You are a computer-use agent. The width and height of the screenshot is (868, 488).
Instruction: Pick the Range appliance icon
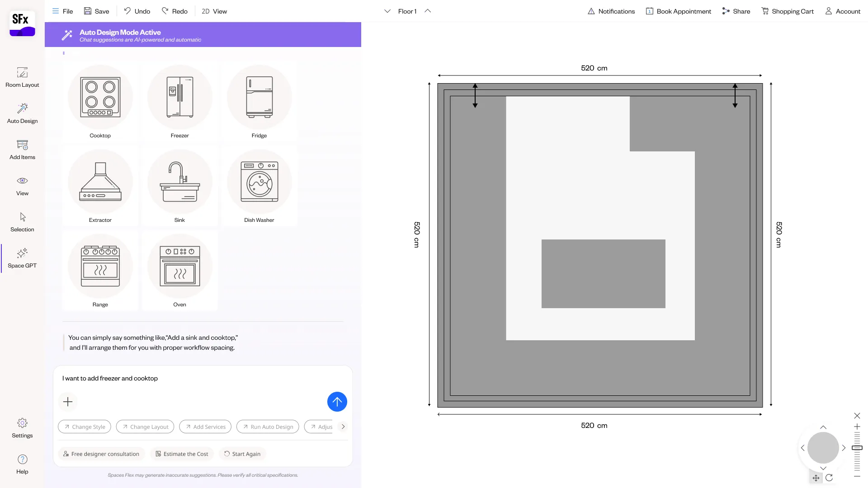[100, 266]
